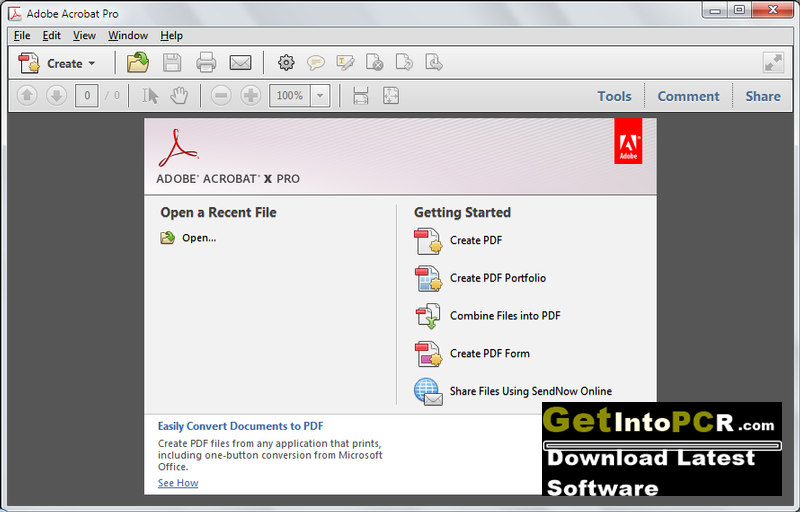Image resolution: width=800 pixels, height=512 pixels.
Task: Click the Create PDF getting started link
Action: (x=476, y=240)
